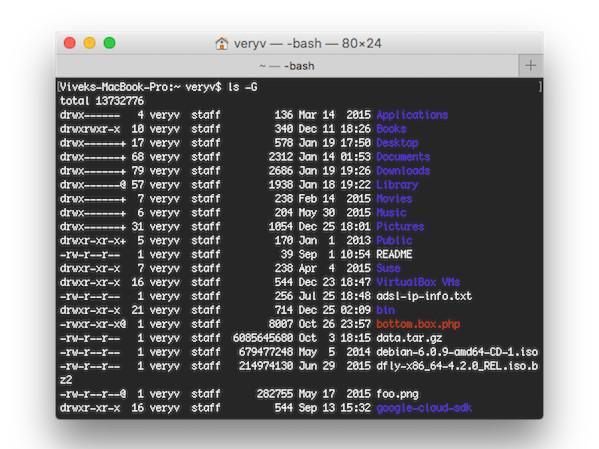Minimize the window with yellow button
The height and width of the screenshot is (449, 599).
pos(90,43)
